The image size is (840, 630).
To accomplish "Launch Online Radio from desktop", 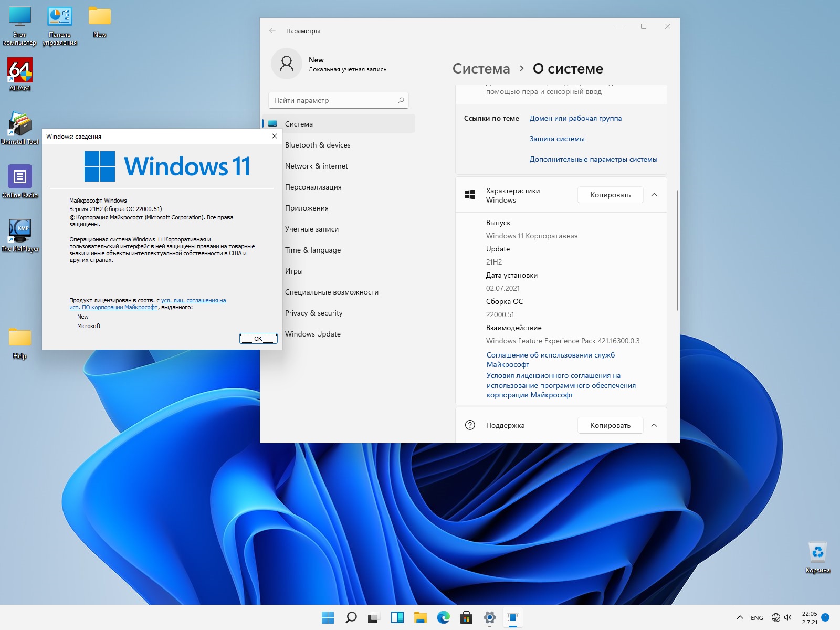I will (x=20, y=177).
